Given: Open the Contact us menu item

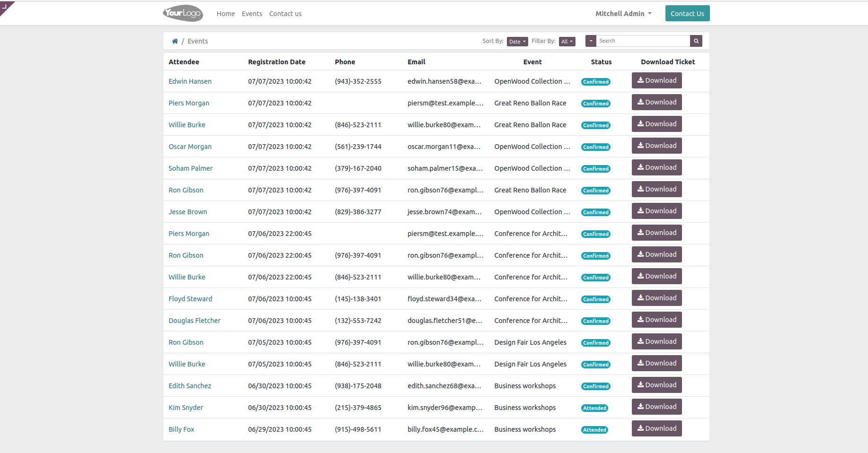Looking at the screenshot, I should 285,14.
